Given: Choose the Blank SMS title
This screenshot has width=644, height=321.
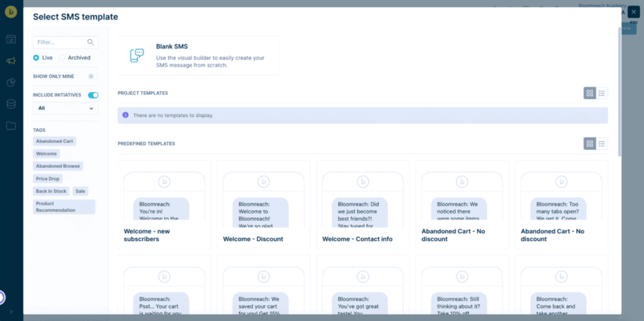Looking at the screenshot, I should click(172, 47).
